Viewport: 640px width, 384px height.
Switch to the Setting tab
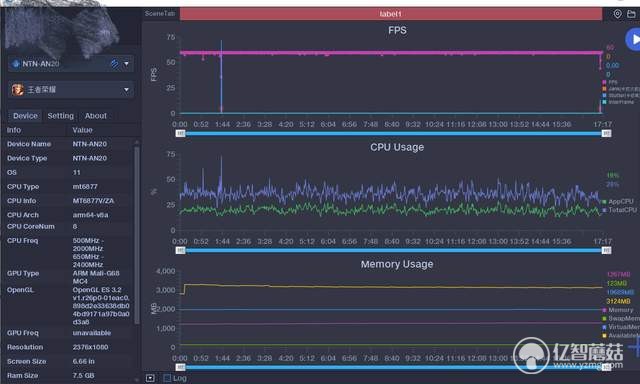(60, 116)
